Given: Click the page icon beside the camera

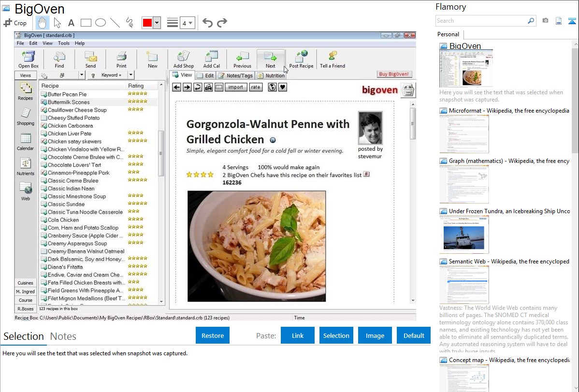Looking at the screenshot, I should click(559, 21).
